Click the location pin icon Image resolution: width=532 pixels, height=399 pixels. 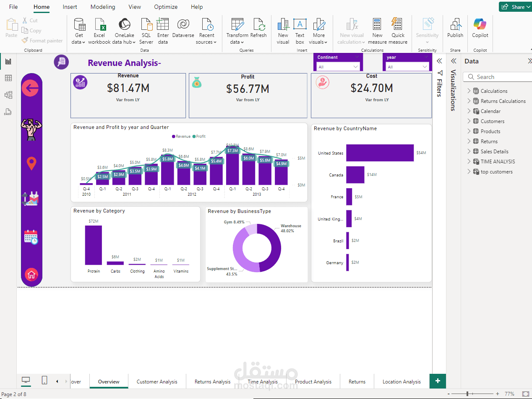[31, 163]
